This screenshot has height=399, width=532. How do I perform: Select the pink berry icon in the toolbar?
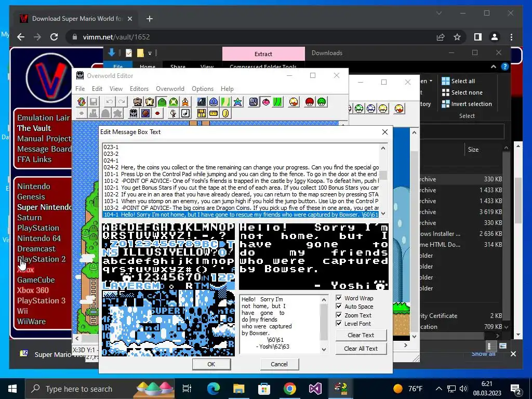265,102
